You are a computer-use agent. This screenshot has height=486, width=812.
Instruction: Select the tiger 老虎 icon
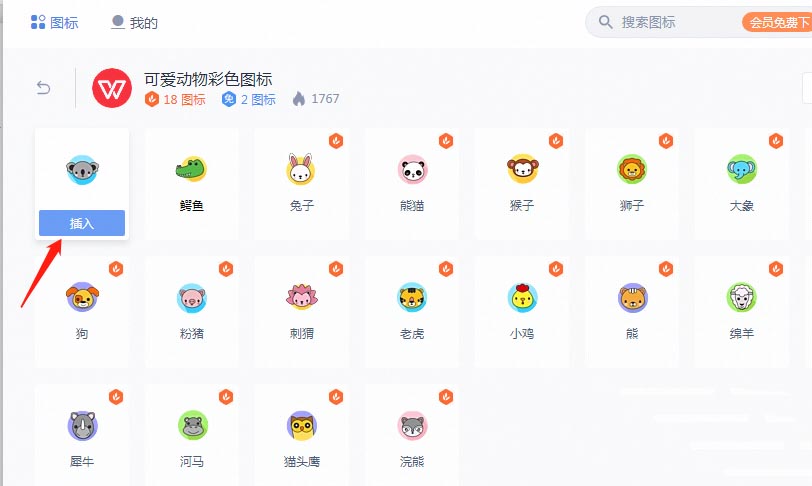point(412,297)
